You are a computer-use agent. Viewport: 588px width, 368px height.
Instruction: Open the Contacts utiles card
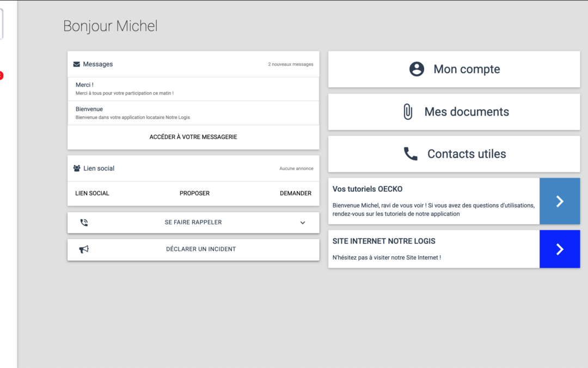click(x=454, y=154)
